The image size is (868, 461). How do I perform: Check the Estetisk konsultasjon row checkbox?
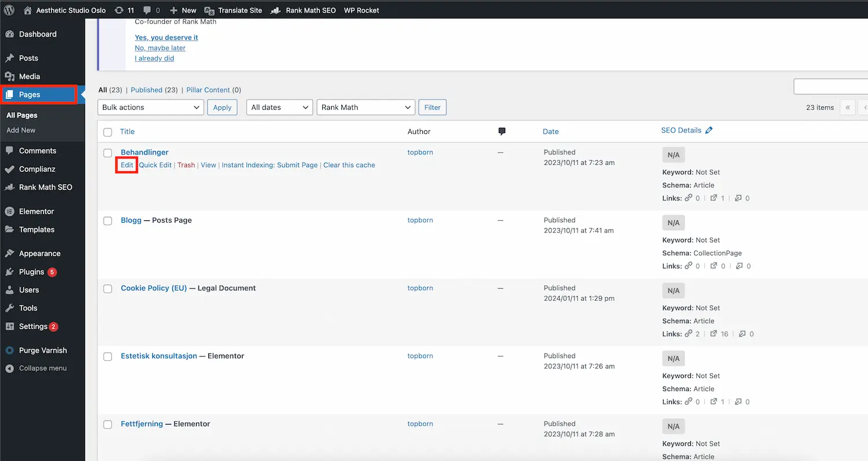[108, 356]
